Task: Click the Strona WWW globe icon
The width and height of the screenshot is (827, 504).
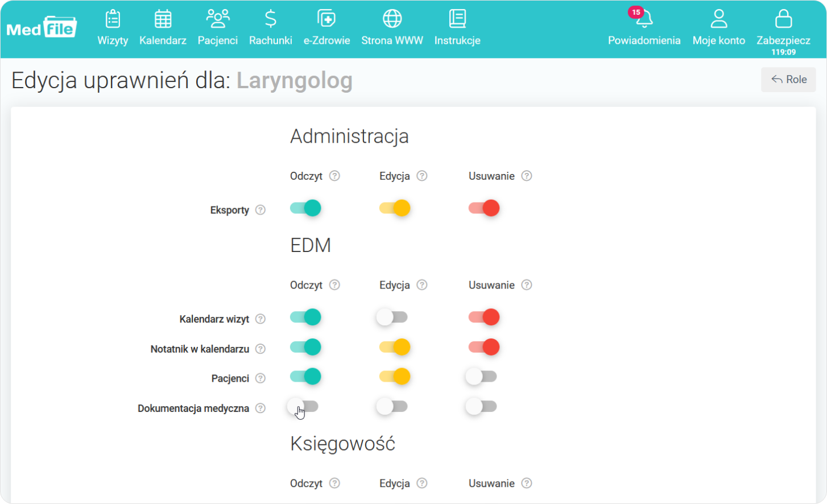Action: pos(392,19)
